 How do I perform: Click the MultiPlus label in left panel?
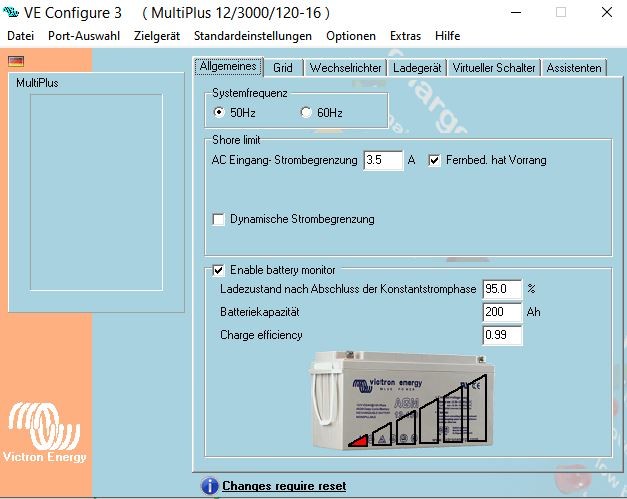coord(37,83)
